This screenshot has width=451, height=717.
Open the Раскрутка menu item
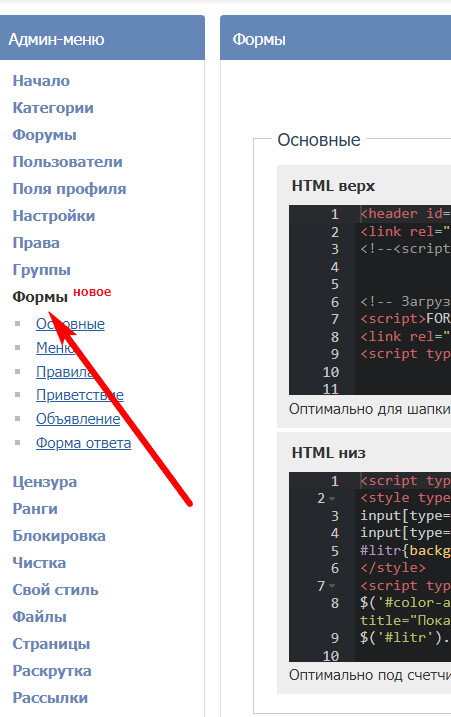pyautogui.click(x=52, y=671)
